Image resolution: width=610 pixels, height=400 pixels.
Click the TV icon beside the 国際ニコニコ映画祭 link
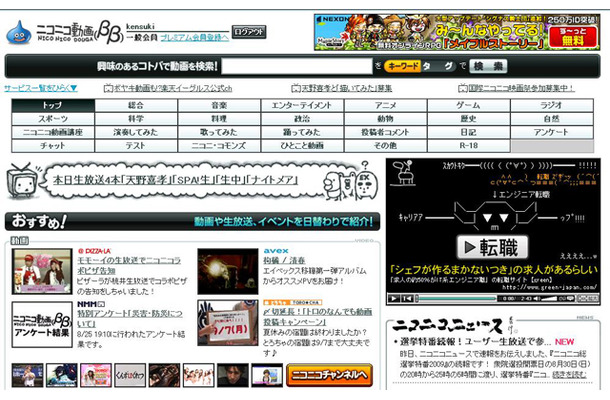click(x=463, y=88)
